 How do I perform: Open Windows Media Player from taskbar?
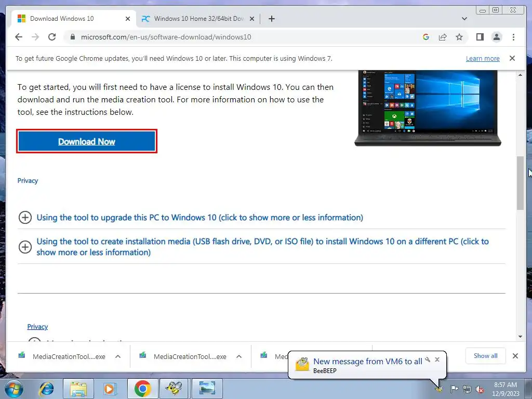coord(110,389)
